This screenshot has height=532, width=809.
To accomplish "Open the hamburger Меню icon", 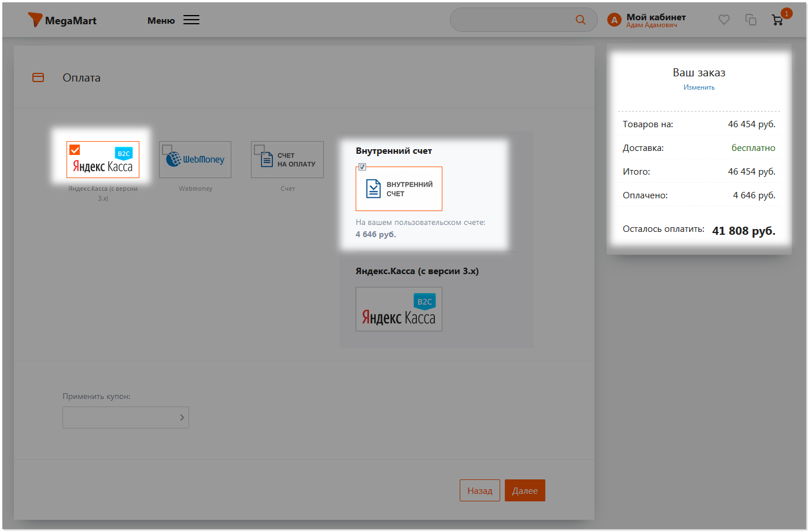I will [x=191, y=20].
